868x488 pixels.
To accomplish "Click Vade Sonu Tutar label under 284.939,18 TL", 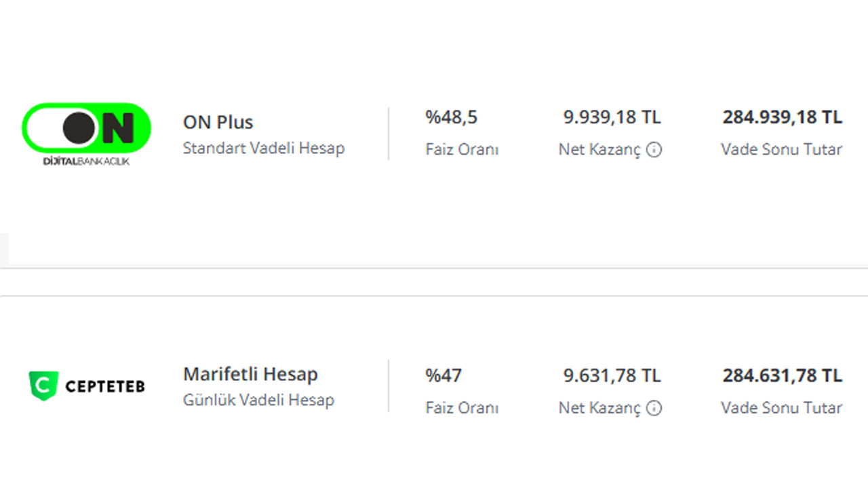I will tap(781, 150).
